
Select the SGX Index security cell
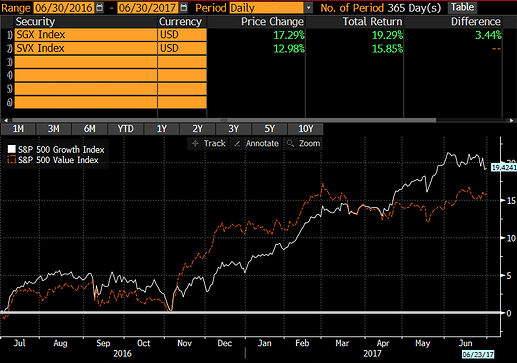(85, 35)
